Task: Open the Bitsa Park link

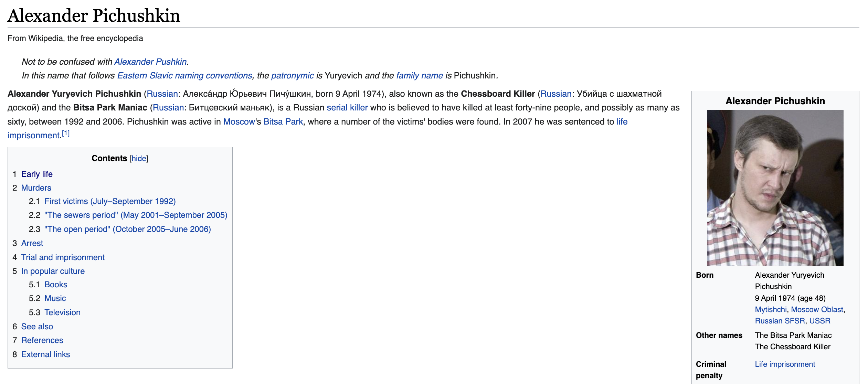Action: coord(283,122)
